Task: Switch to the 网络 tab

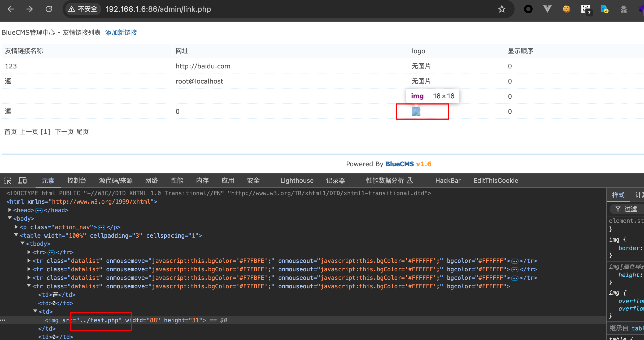Action: point(151,181)
